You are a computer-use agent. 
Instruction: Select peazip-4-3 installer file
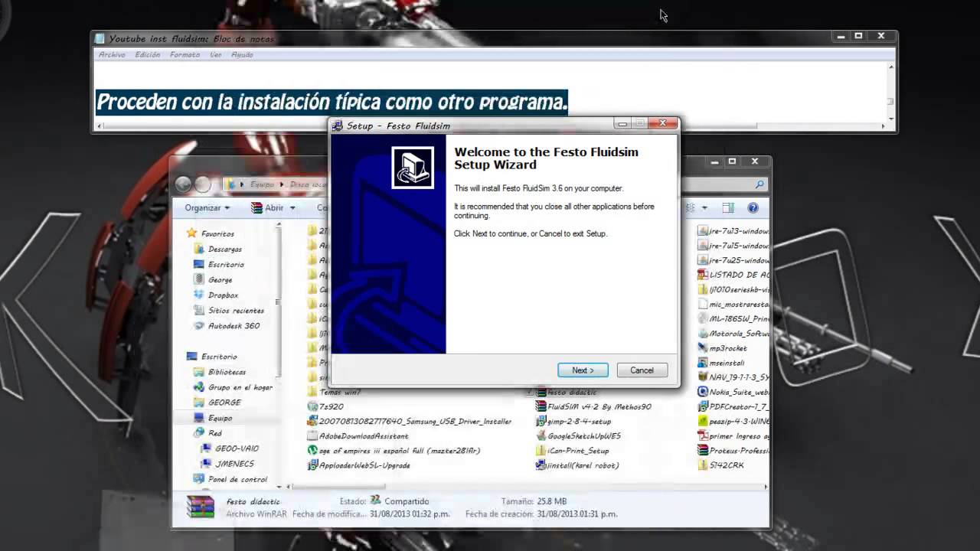tap(733, 421)
